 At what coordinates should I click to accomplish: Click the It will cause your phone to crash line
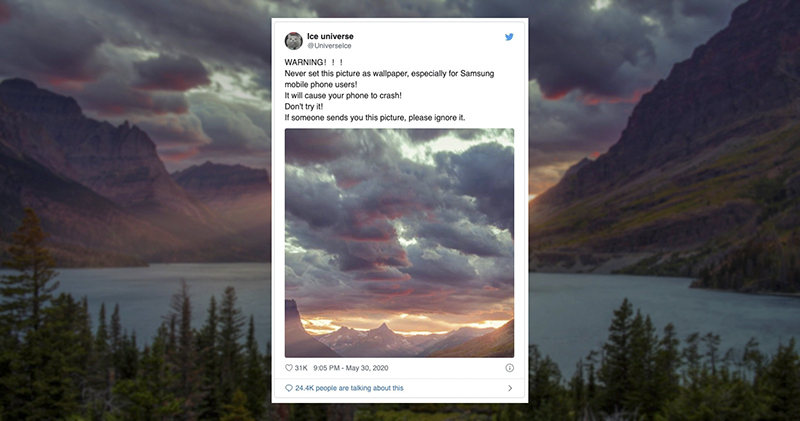pyautogui.click(x=343, y=95)
